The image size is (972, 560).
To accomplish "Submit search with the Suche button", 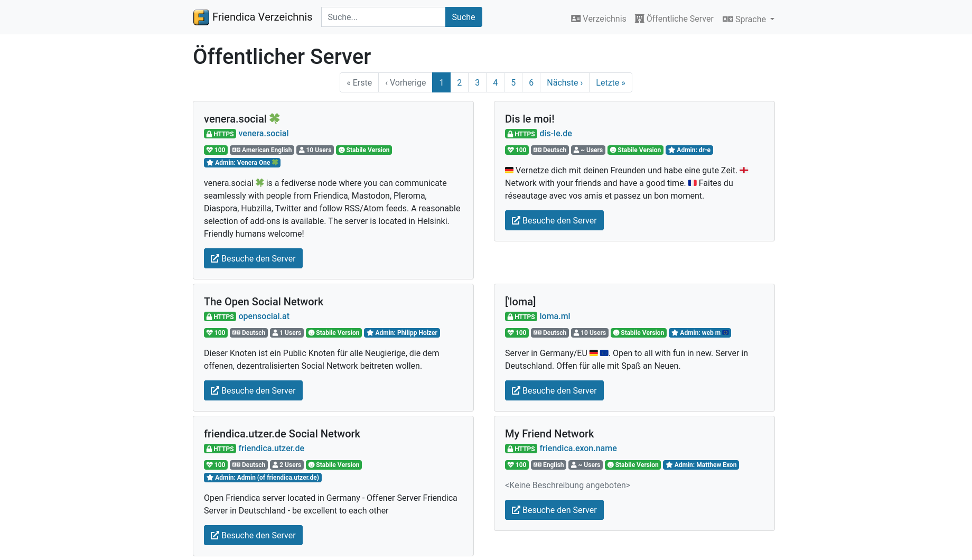I will [x=463, y=17].
